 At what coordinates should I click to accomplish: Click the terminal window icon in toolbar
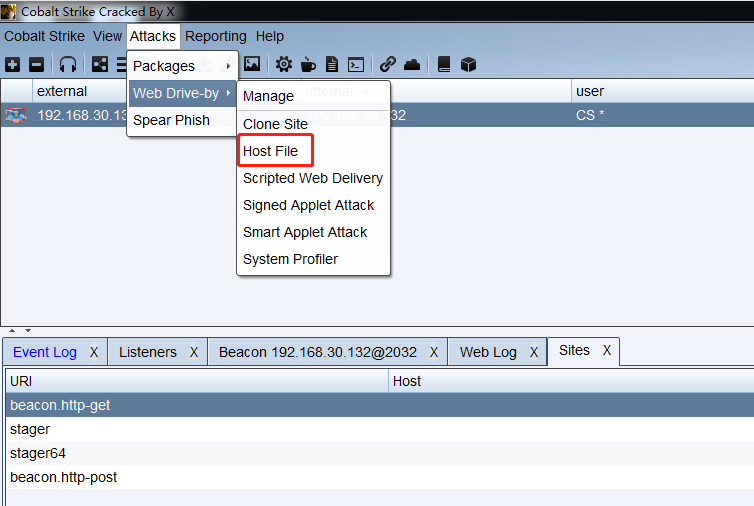tap(356, 64)
